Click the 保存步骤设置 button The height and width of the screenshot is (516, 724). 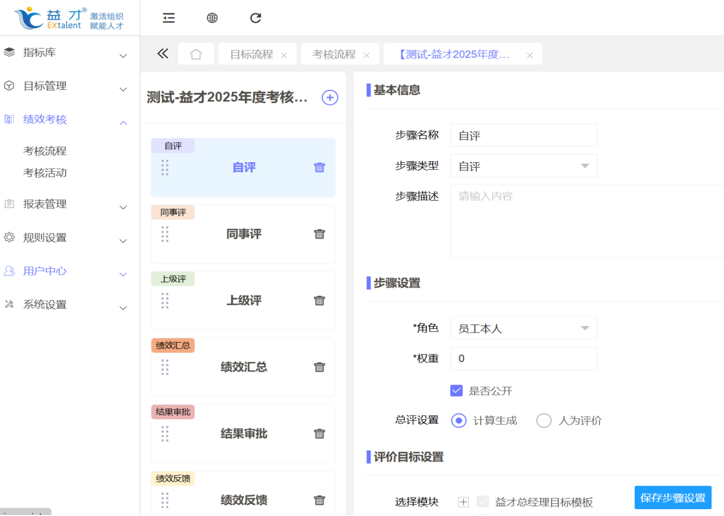pos(673,498)
